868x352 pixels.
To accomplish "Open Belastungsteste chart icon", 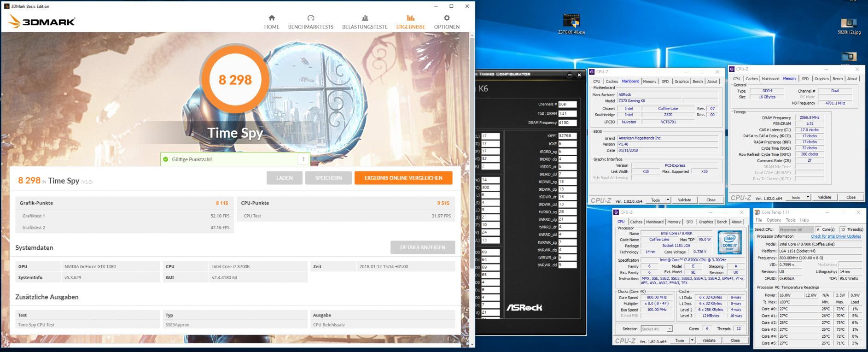I will 365,18.
